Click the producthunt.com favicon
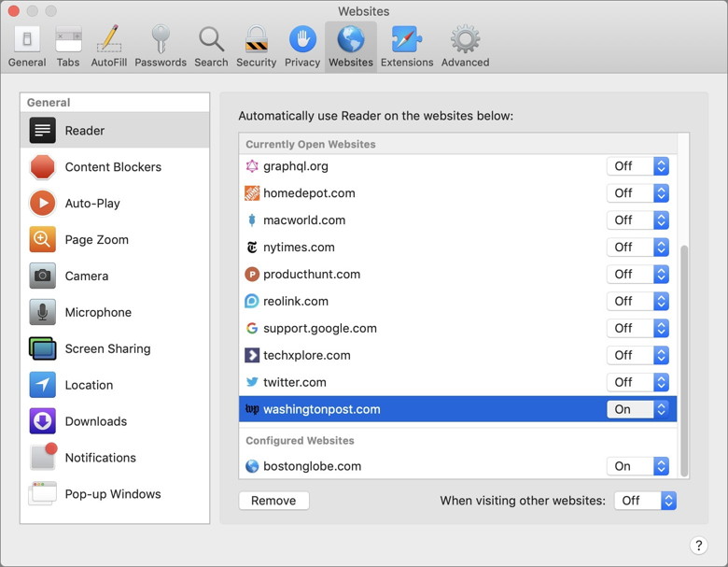728x567 pixels. pos(252,275)
